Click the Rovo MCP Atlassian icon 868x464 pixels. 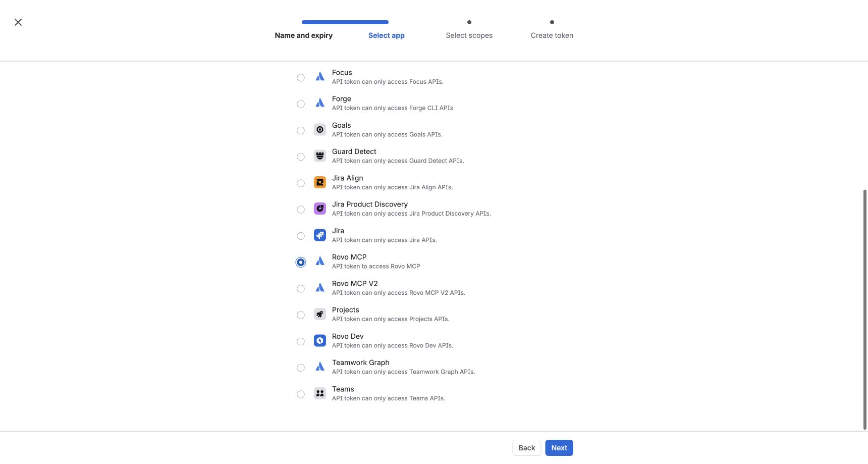coord(320,262)
